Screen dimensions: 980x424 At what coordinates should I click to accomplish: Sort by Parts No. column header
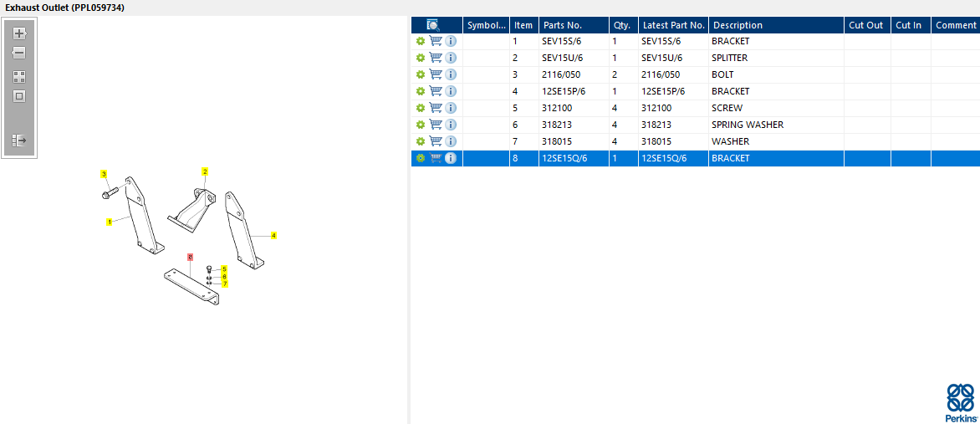[574, 25]
